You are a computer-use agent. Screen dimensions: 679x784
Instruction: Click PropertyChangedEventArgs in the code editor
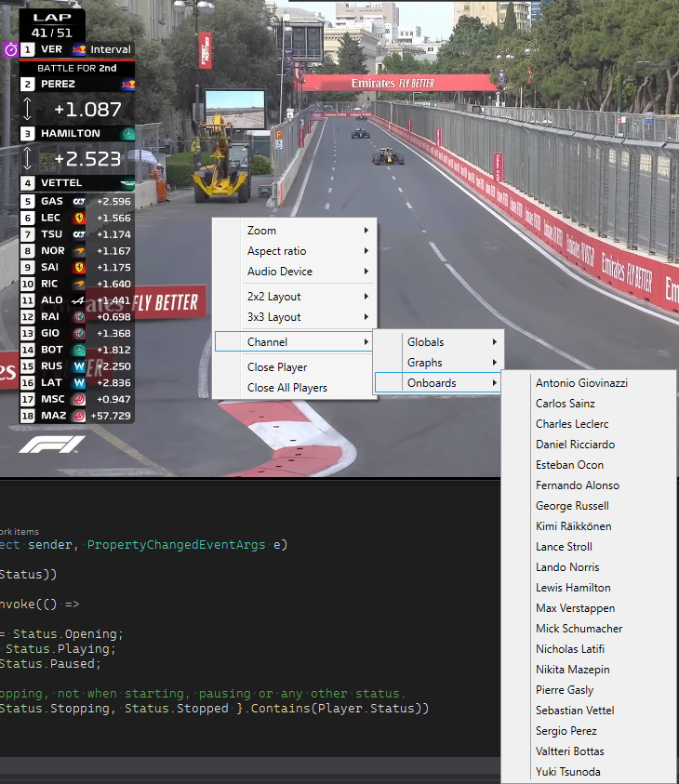tap(176, 544)
